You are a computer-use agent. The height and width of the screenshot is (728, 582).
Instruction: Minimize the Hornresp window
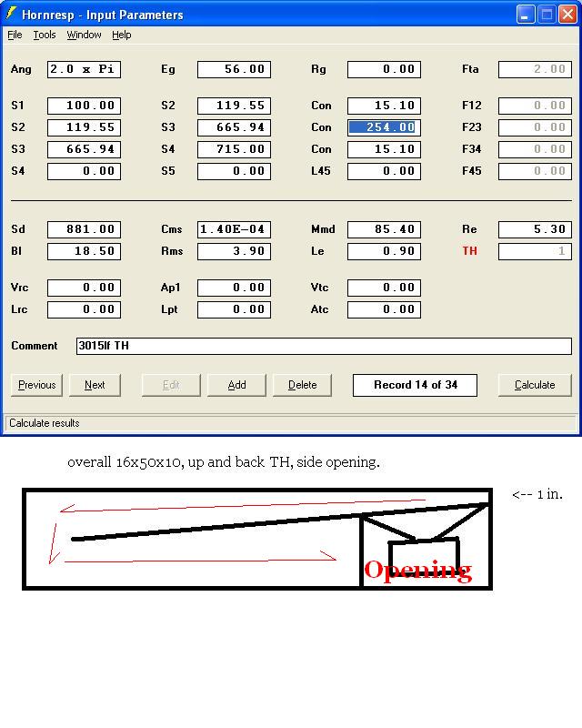(x=526, y=15)
